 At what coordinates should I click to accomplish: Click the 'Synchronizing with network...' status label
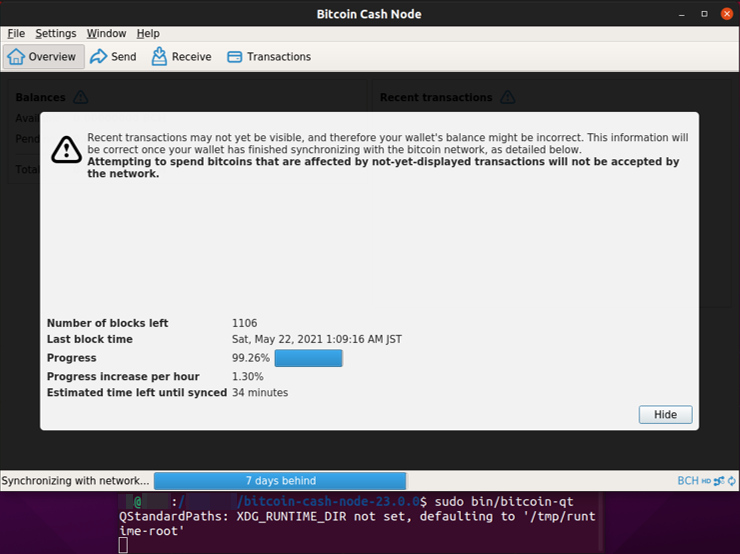click(75, 481)
